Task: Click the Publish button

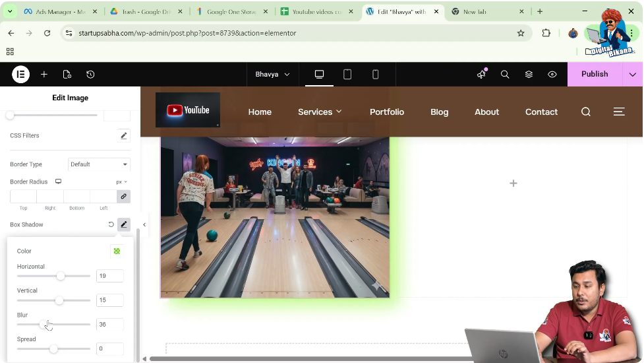Action: (594, 75)
